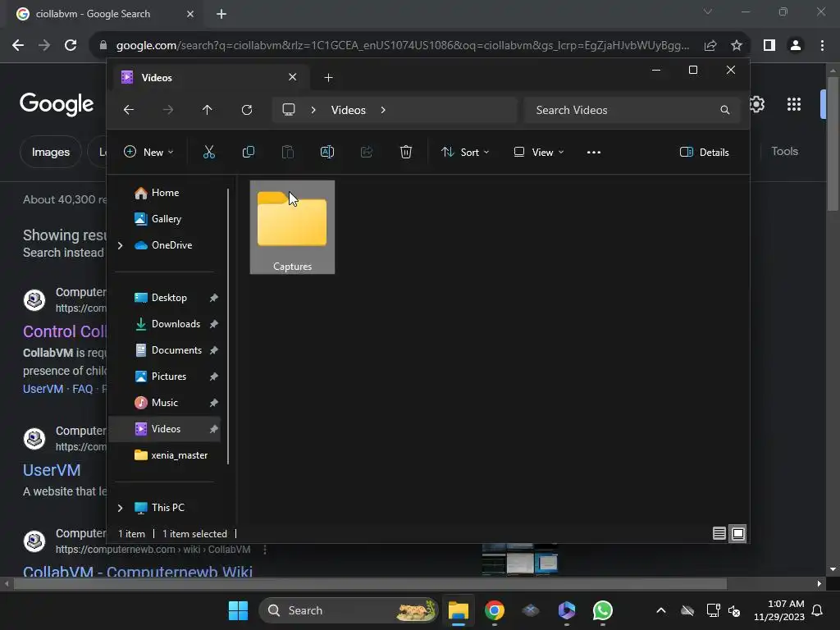Open the Tools option in Google Search

(785, 151)
